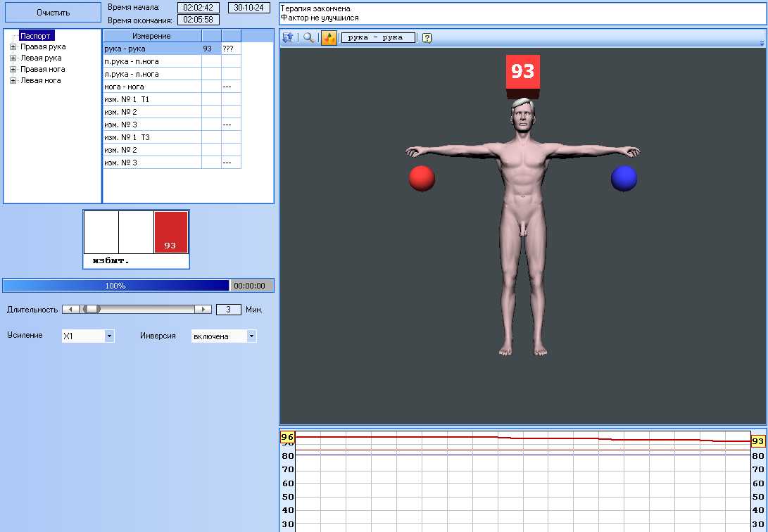Click the date field 30-10-24

click(x=249, y=8)
